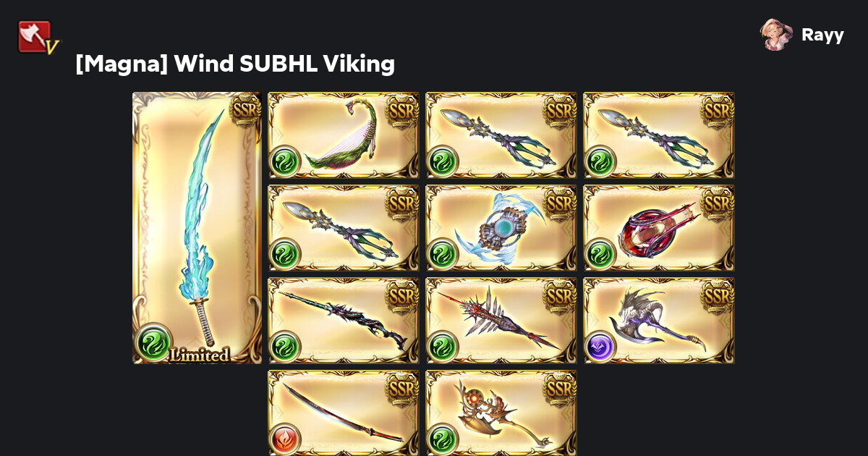The height and width of the screenshot is (456, 868).
Task: Click the dark element icon on purple axe
Action: coord(600,346)
